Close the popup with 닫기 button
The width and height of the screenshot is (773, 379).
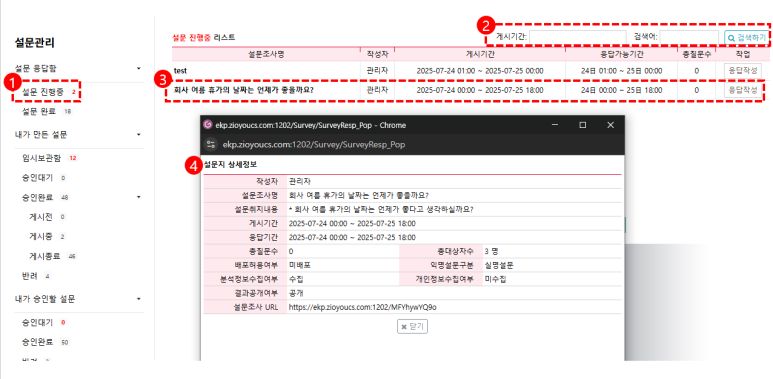pyautogui.click(x=412, y=326)
